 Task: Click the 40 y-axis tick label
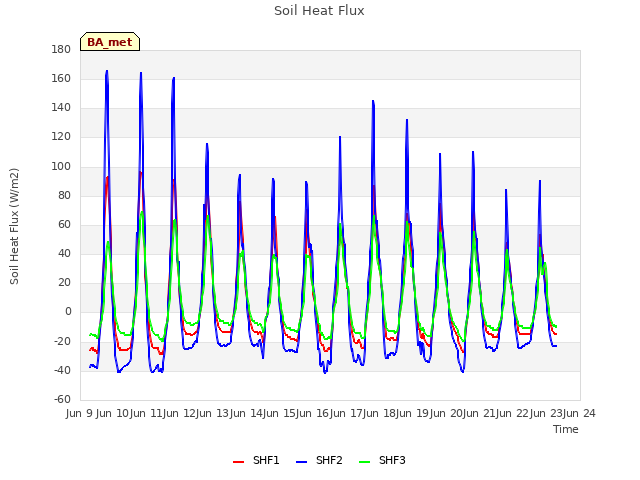[64, 253]
